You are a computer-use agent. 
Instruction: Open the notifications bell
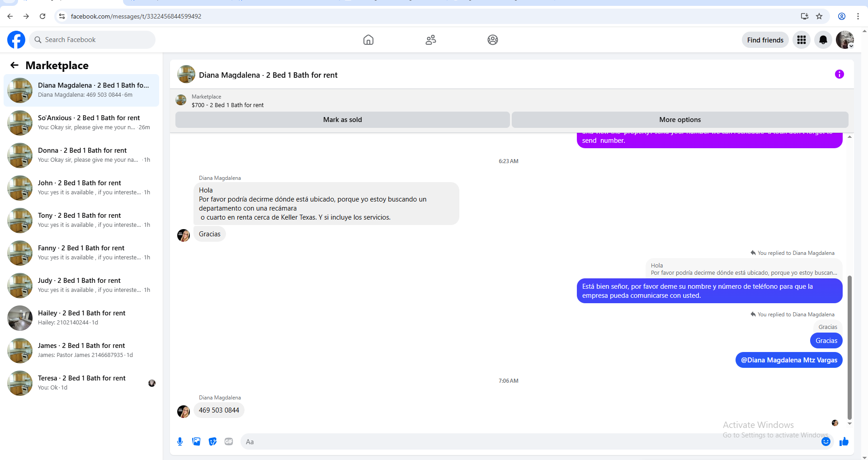[x=823, y=40]
